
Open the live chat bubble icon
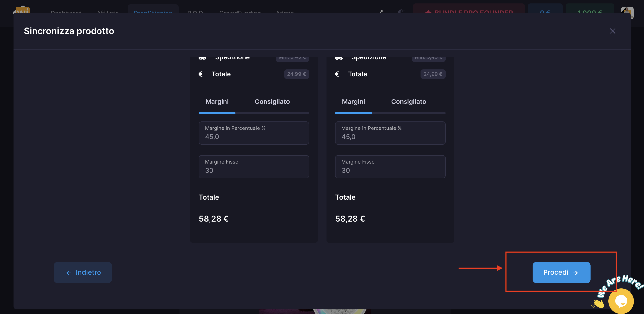point(621,300)
